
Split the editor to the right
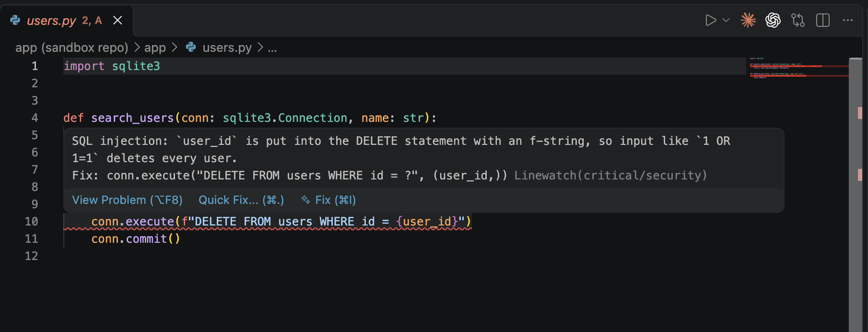[x=823, y=20]
